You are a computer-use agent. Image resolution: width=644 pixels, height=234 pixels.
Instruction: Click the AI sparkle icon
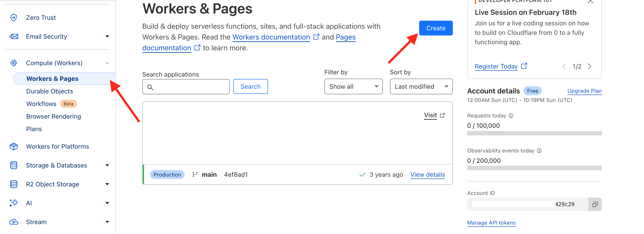coord(13,203)
